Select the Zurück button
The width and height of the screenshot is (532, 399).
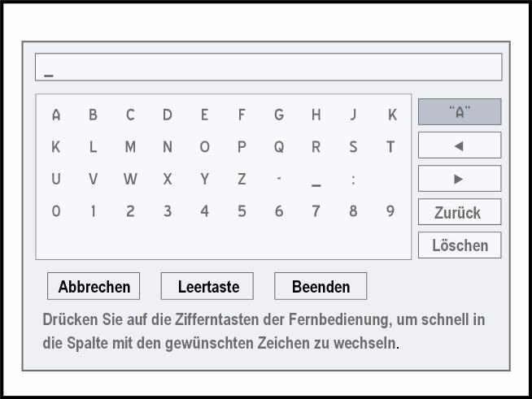click(x=460, y=212)
